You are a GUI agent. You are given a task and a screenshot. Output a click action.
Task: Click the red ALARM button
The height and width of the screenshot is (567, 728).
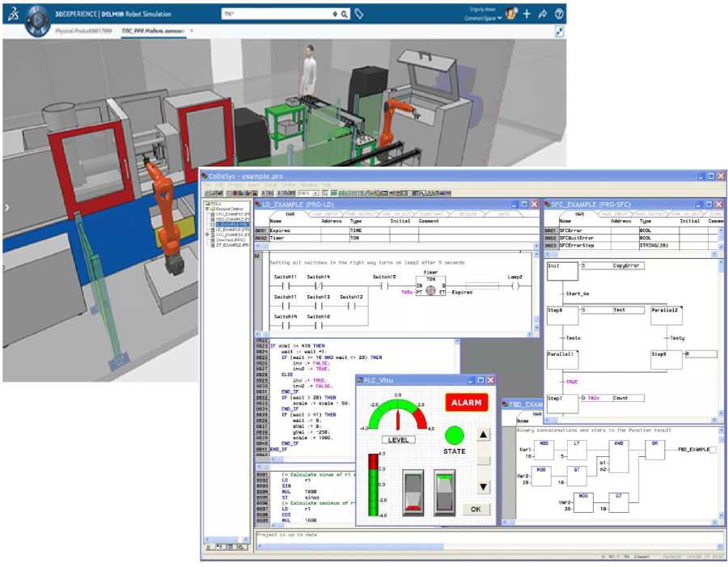pos(467,403)
